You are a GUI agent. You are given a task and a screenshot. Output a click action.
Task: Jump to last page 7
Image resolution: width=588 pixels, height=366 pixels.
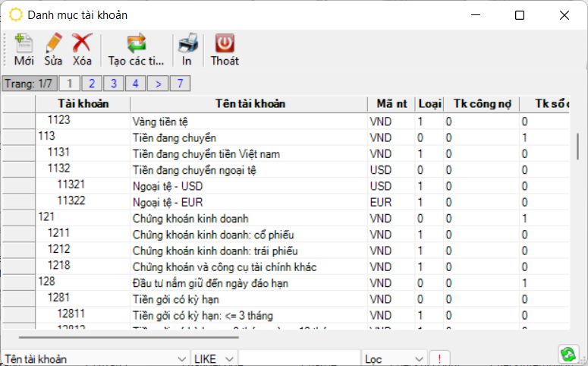tap(181, 84)
